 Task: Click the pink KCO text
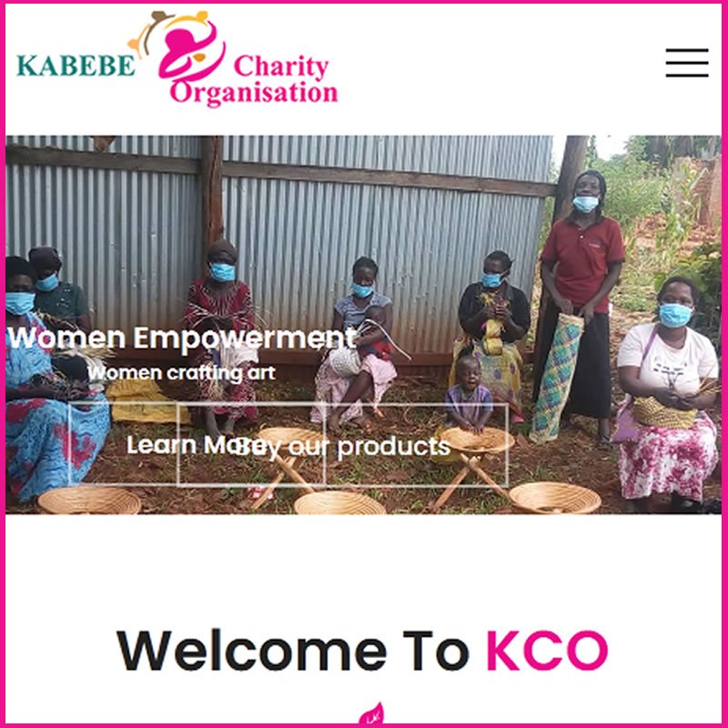point(548,651)
